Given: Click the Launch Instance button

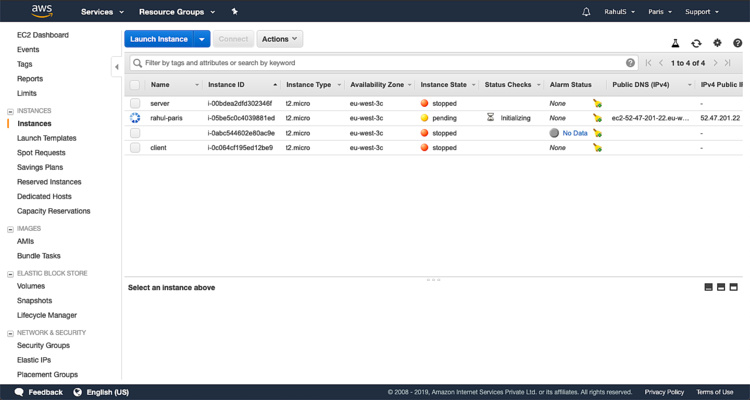Looking at the screenshot, I should pos(159,39).
